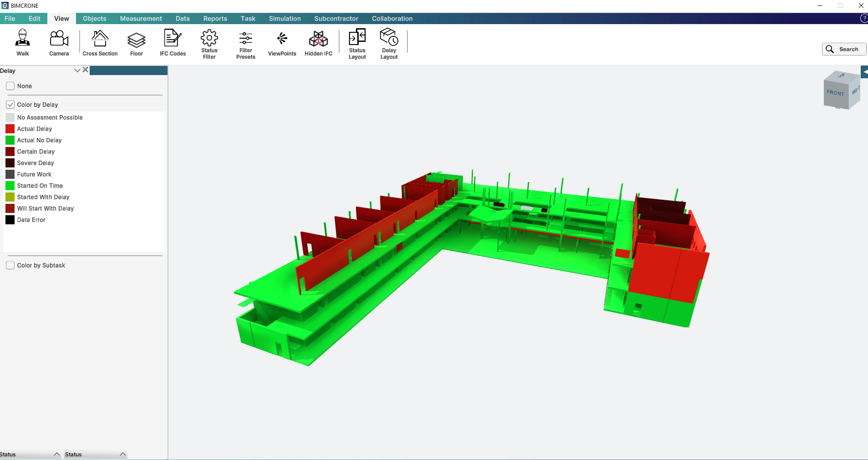This screenshot has height=460, width=868.
Task: Open Filter Presets
Action: (246, 44)
